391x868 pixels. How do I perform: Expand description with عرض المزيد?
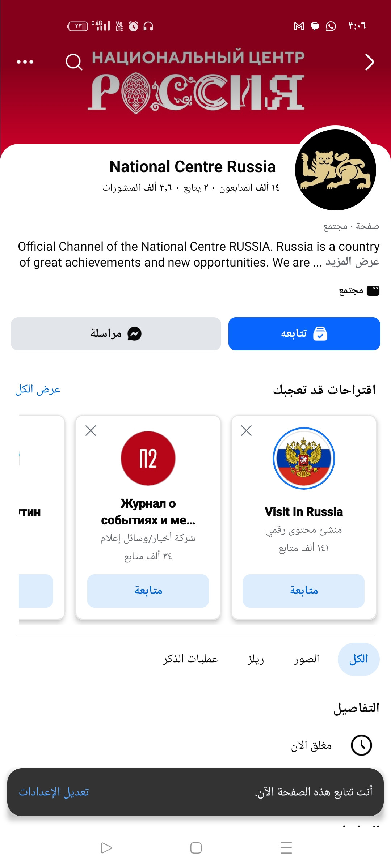coord(352,262)
